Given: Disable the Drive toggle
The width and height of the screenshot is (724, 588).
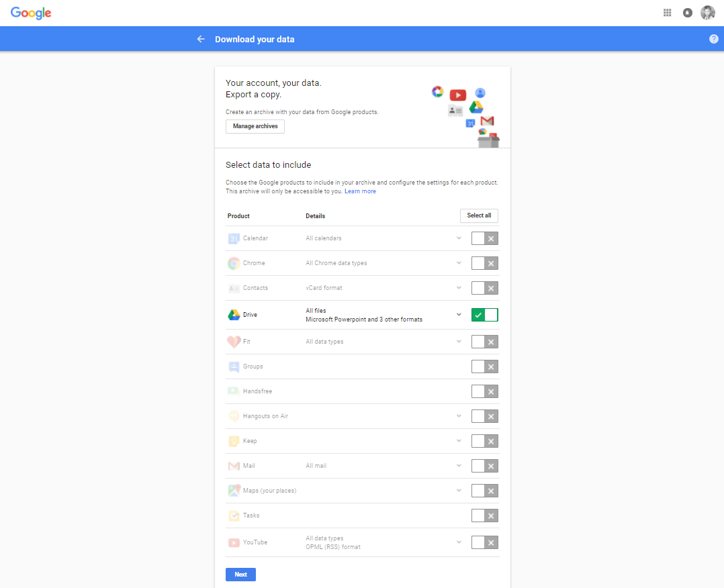Looking at the screenshot, I should 485,315.
